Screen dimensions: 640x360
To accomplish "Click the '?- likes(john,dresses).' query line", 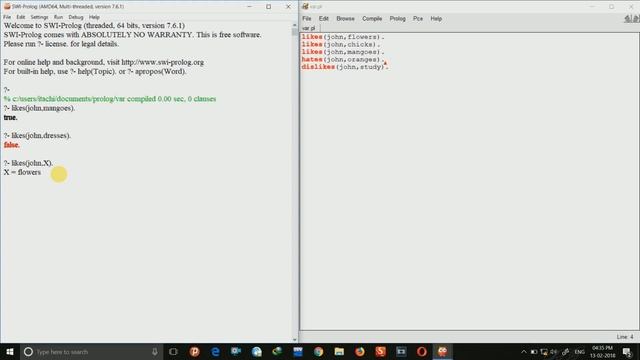I will click(x=37, y=136).
